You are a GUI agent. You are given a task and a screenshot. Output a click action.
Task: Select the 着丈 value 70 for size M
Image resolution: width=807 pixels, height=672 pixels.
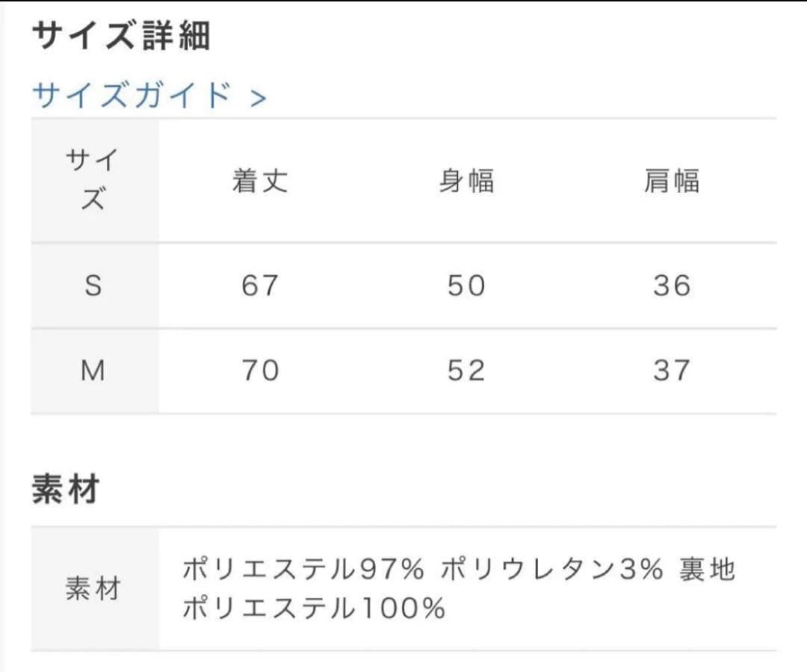pos(259,370)
